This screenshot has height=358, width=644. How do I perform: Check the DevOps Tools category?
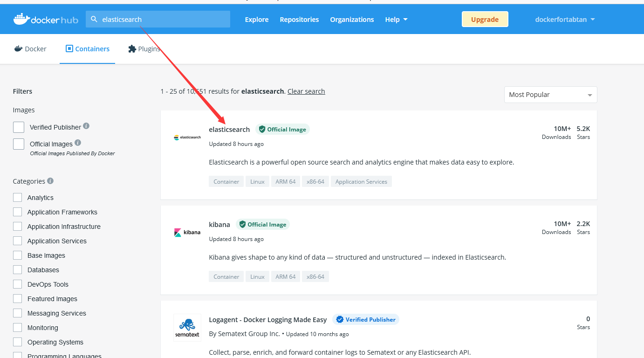coord(18,284)
